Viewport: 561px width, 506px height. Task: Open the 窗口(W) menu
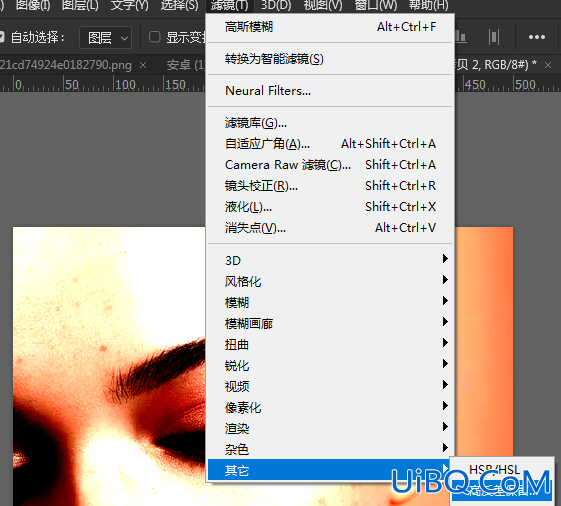click(x=376, y=5)
